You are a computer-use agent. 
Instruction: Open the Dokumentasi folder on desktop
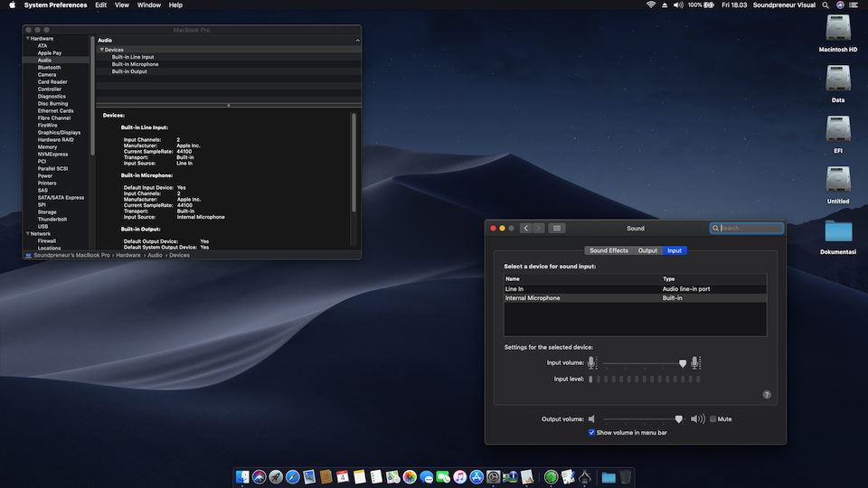838,233
